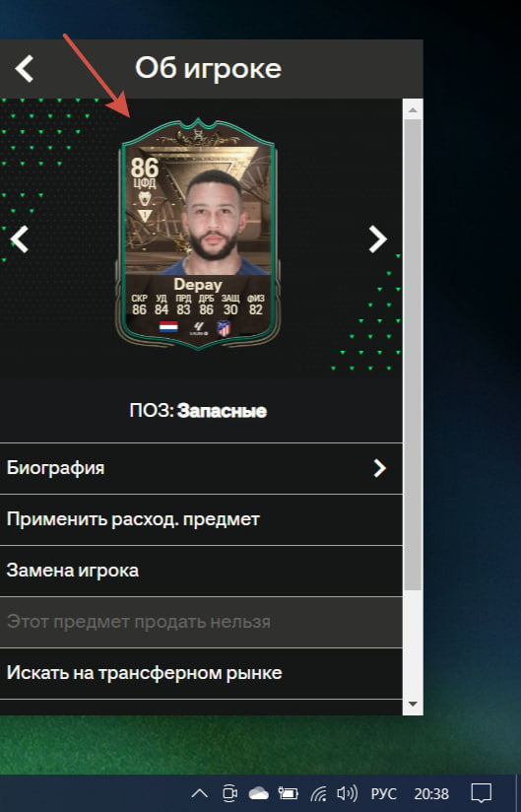Open the Windows notification center
Screen dimensions: 521x812
point(482,793)
